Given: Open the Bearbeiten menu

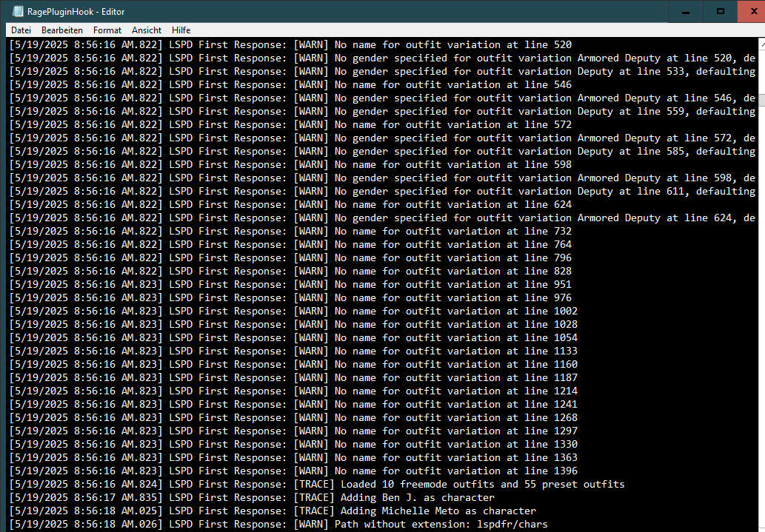Looking at the screenshot, I should tap(62, 30).
